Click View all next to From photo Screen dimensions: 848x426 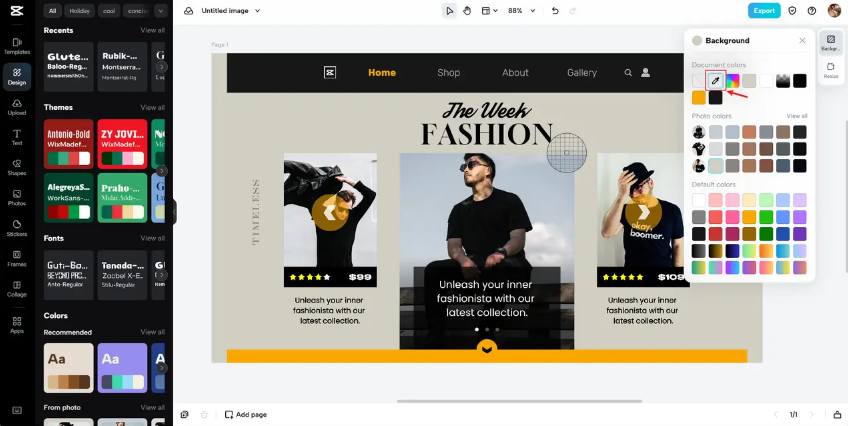click(153, 407)
